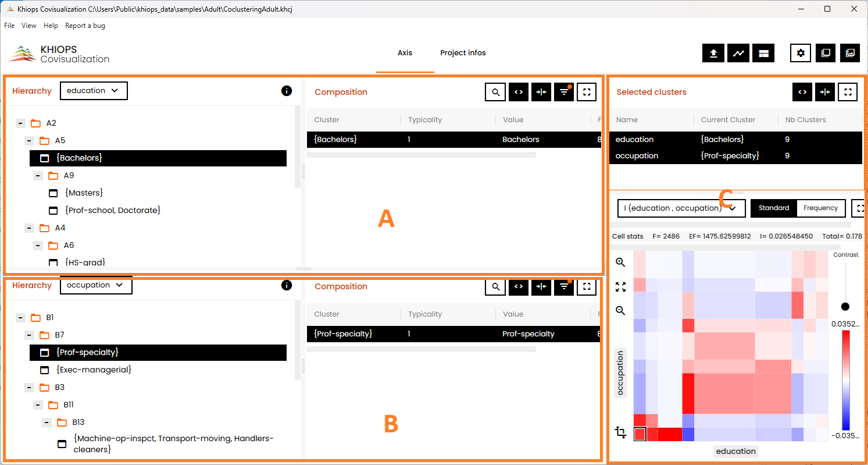
Task: Open the View menu
Action: click(29, 26)
